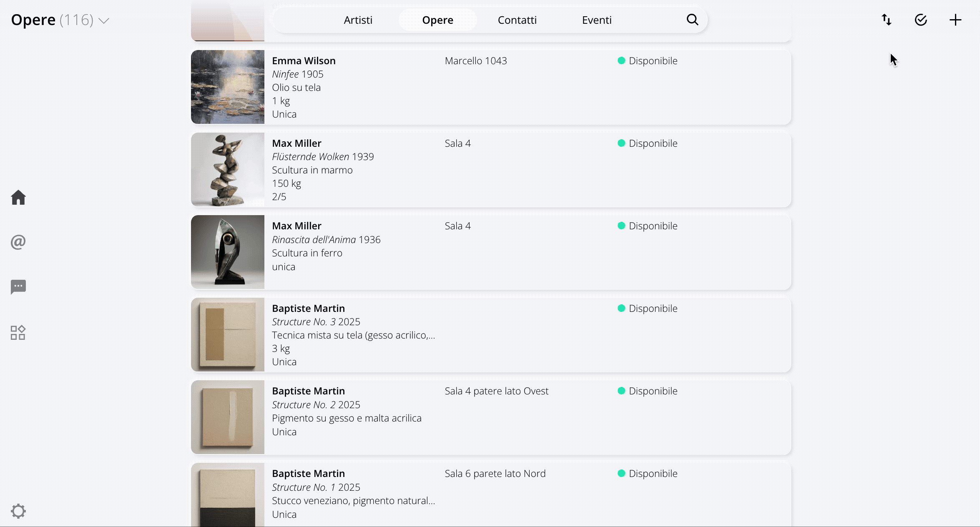Toggle the select checkmark circle icon
This screenshot has height=527, width=980.
pyautogui.click(x=921, y=20)
